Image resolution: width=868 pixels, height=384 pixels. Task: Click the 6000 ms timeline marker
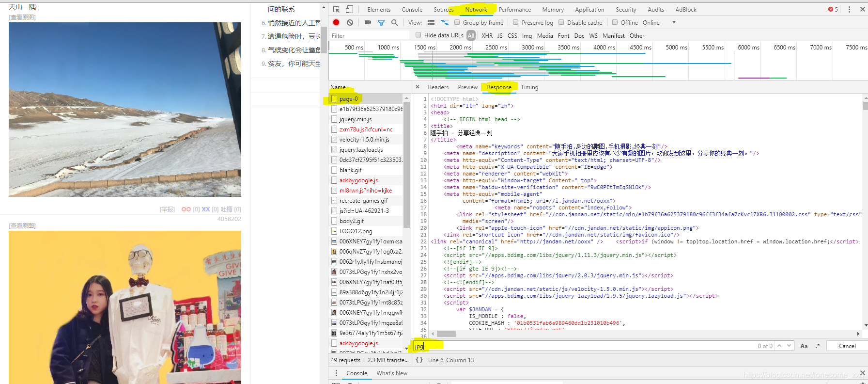pos(748,48)
